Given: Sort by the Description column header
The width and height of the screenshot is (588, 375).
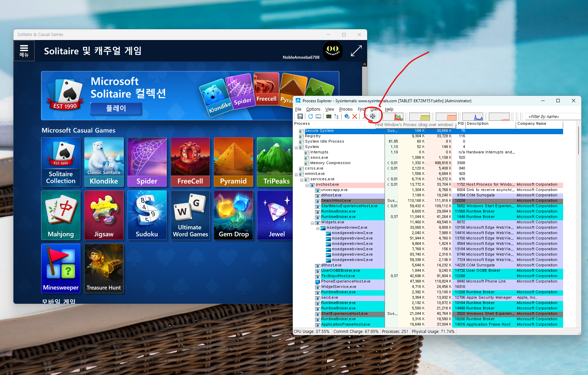Looking at the screenshot, I should pos(491,124).
